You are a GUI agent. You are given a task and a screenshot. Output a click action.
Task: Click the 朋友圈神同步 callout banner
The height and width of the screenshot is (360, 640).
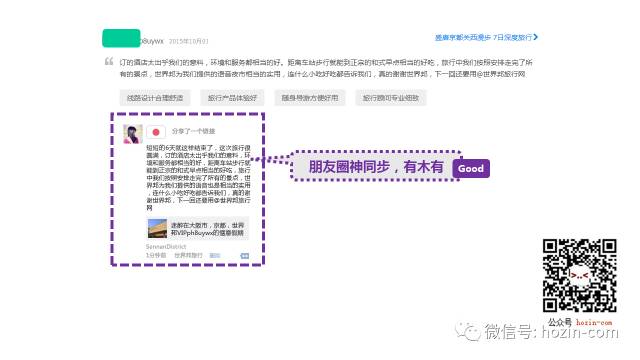tap(376, 167)
